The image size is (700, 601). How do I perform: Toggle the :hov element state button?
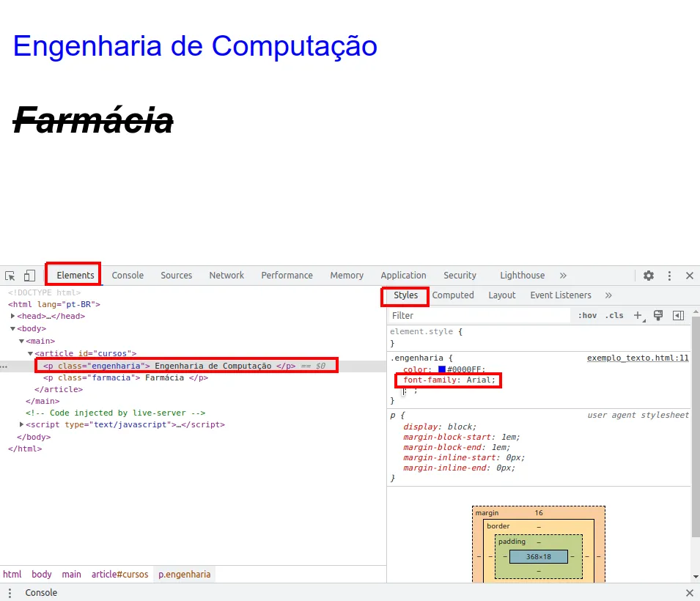tap(587, 315)
